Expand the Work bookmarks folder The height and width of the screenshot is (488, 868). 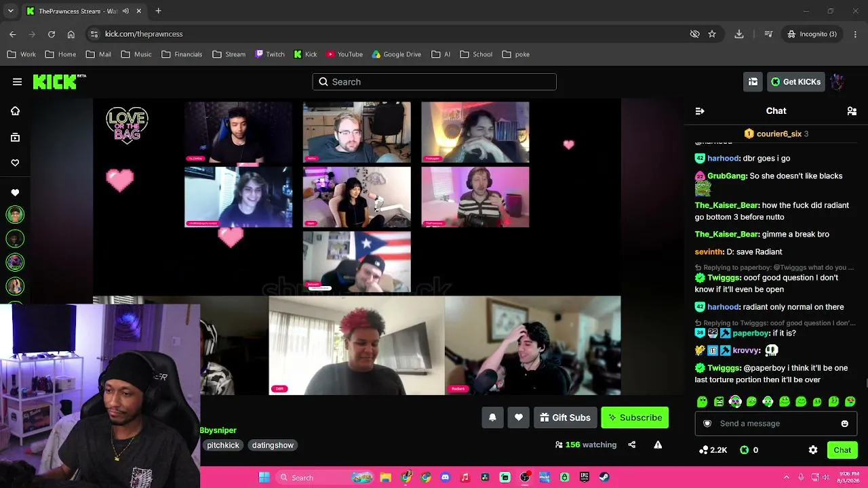pos(22,54)
